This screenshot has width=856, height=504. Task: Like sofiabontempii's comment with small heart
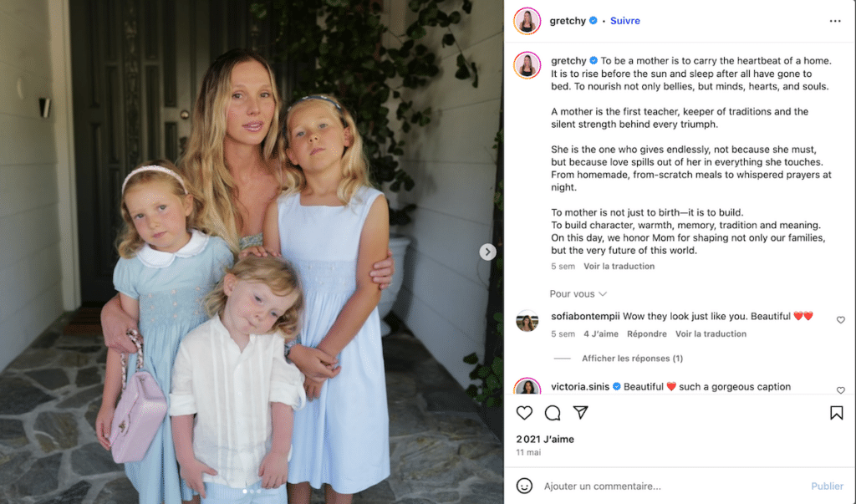coord(840,320)
